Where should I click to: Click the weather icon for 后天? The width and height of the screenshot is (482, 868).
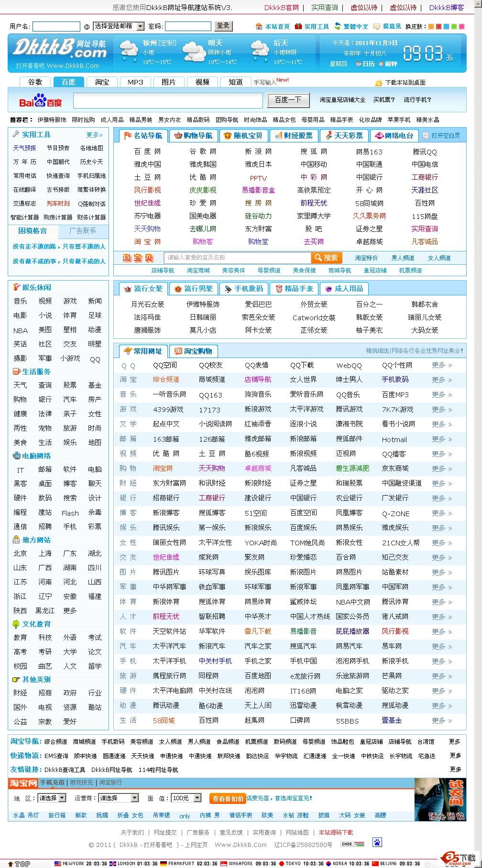tap(260, 50)
